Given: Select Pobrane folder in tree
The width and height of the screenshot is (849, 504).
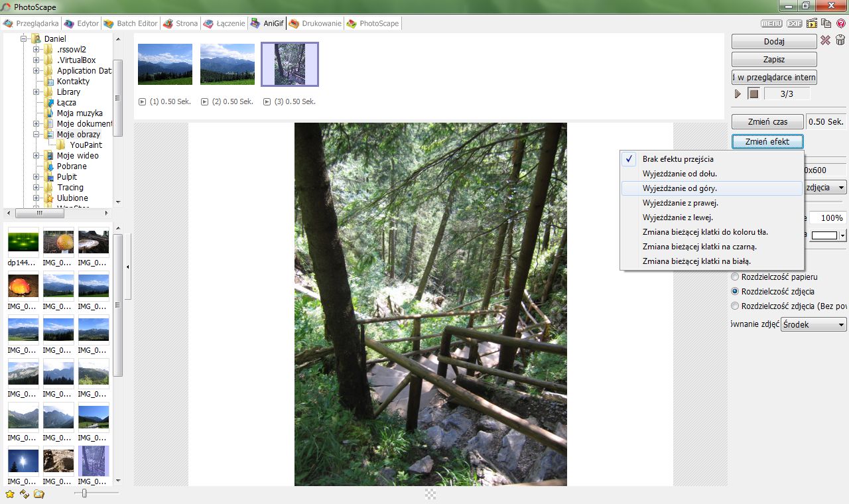Looking at the screenshot, I should (72, 166).
